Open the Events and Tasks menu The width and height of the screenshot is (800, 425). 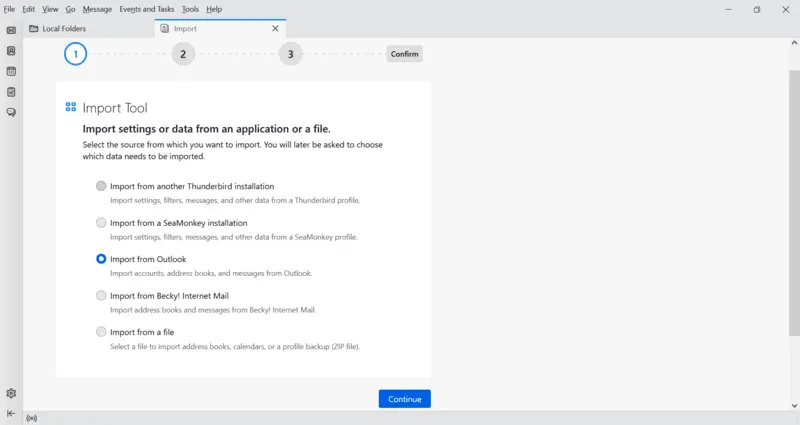point(146,9)
